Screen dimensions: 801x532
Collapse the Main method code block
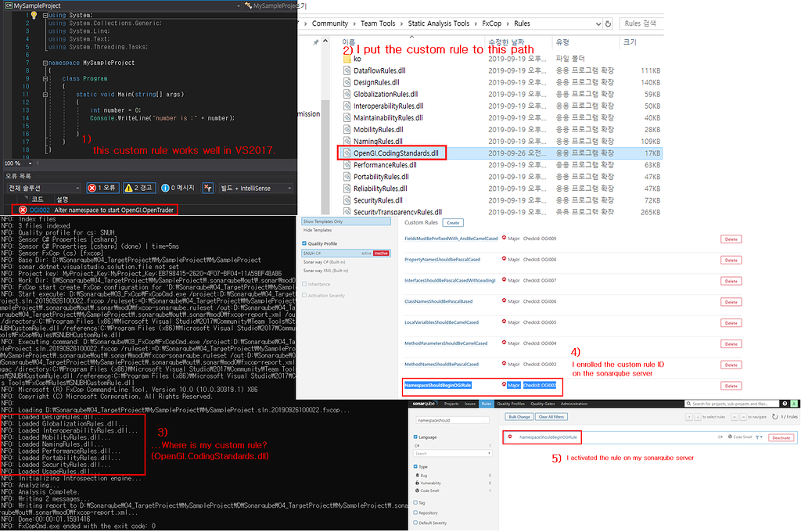[45, 95]
